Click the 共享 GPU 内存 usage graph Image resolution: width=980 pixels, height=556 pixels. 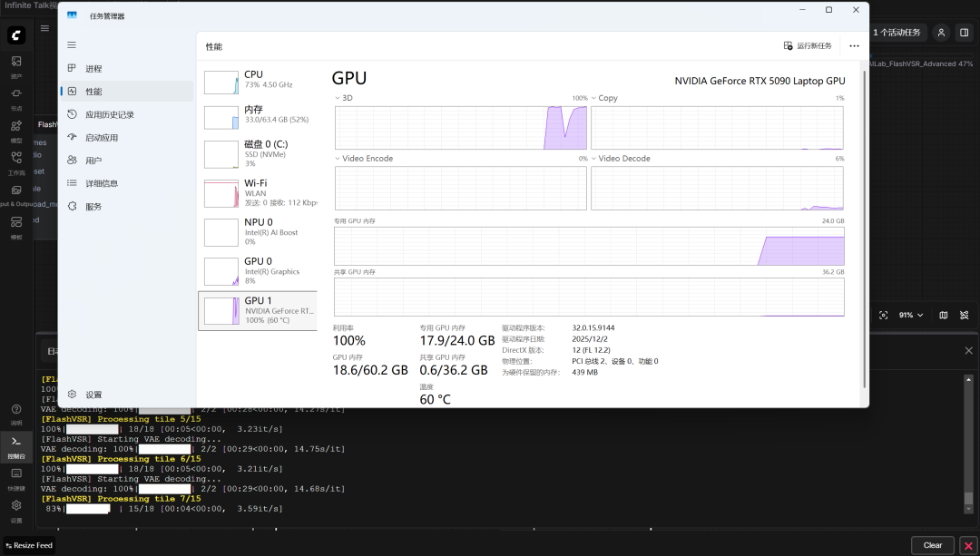pos(589,297)
